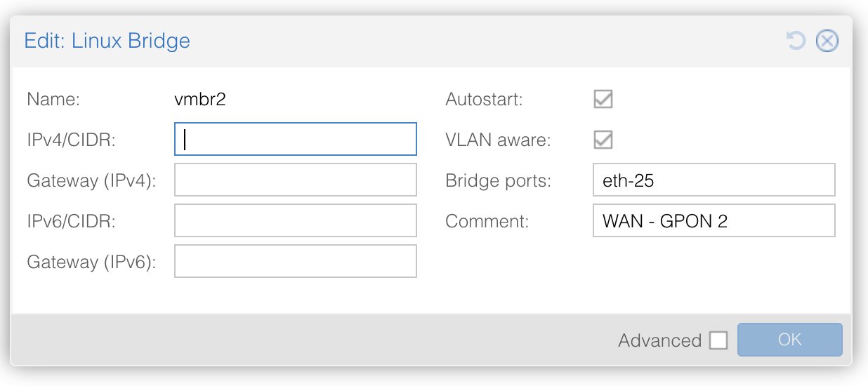Click the VLAN aware label text
This screenshot has height=386, width=868.
point(498,140)
